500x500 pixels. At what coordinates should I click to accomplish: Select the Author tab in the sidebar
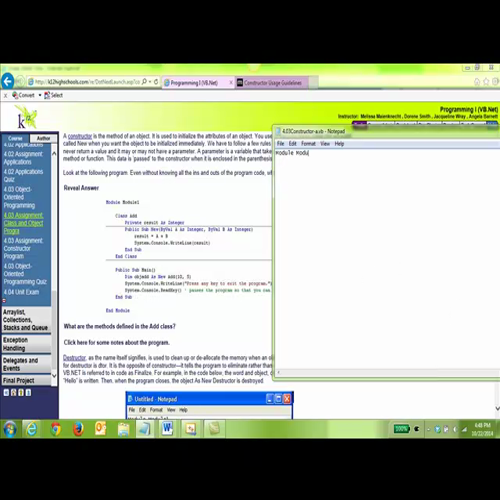click(43, 138)
